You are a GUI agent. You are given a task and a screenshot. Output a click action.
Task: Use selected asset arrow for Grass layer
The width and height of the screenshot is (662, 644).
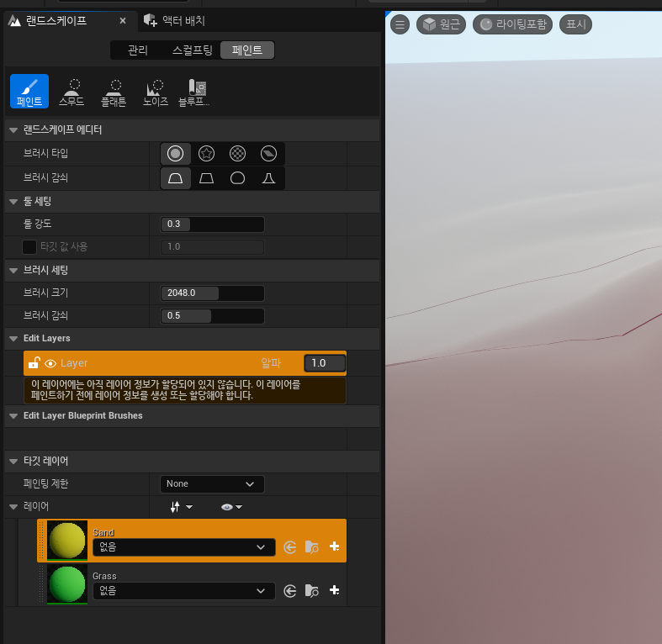(x=290, y=591)
